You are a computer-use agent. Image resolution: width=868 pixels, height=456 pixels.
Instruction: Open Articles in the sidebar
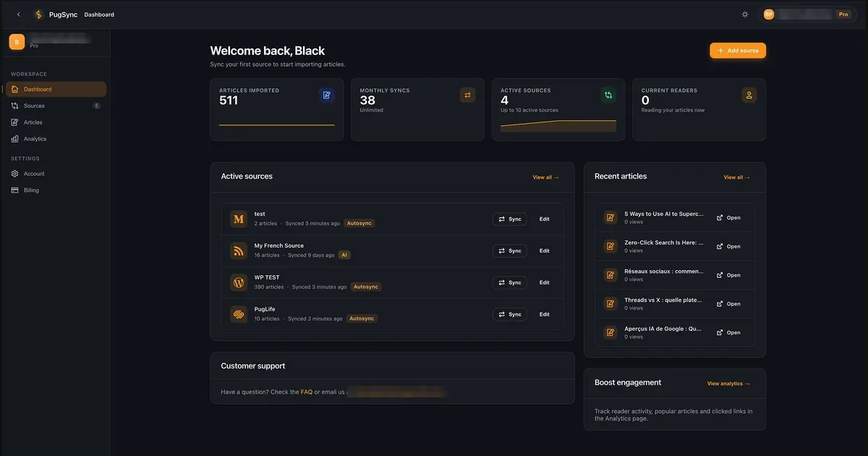[x=56, y=122]
